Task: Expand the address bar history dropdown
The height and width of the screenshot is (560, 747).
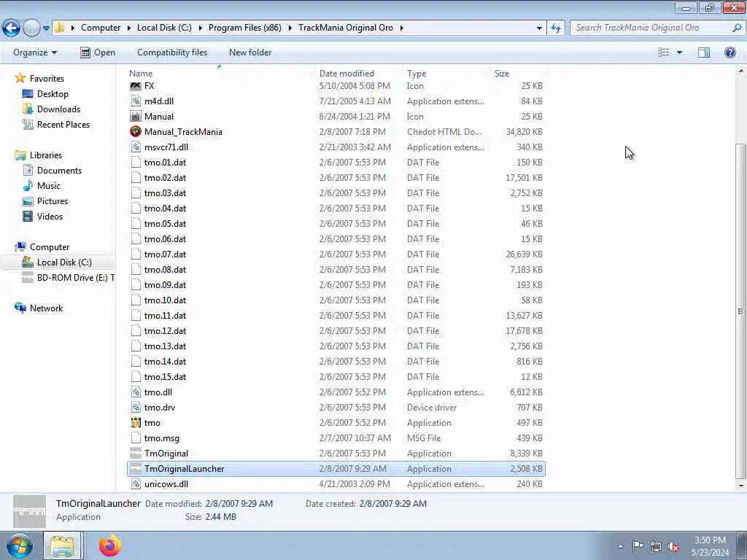Action: 539,28
